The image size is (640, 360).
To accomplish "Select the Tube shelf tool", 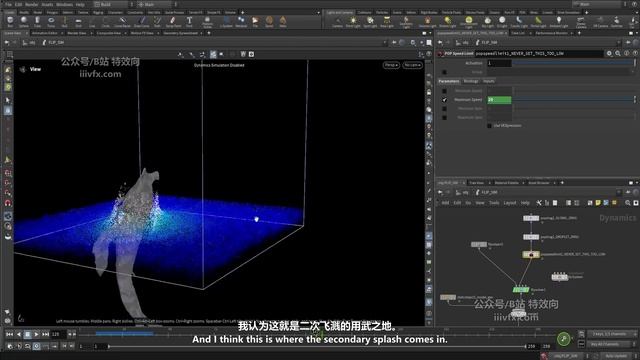I will click(x=37, y=21).
